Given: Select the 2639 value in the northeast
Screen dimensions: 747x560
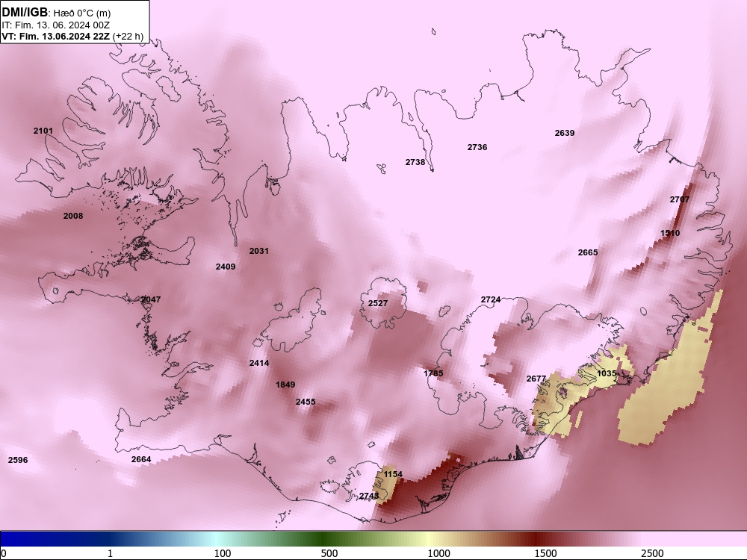Looking at the screenshot, I should click(x=565, y=133).
